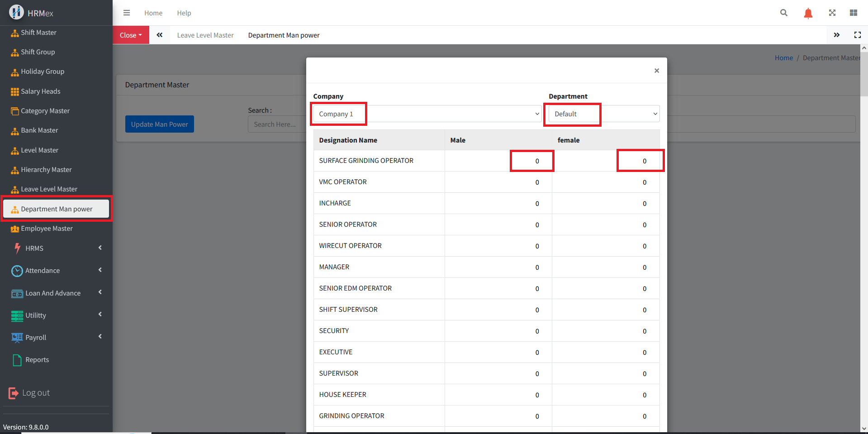Click the Home breadcrumb link
Screen dimensions: 868x434
(x=783, y=58)
